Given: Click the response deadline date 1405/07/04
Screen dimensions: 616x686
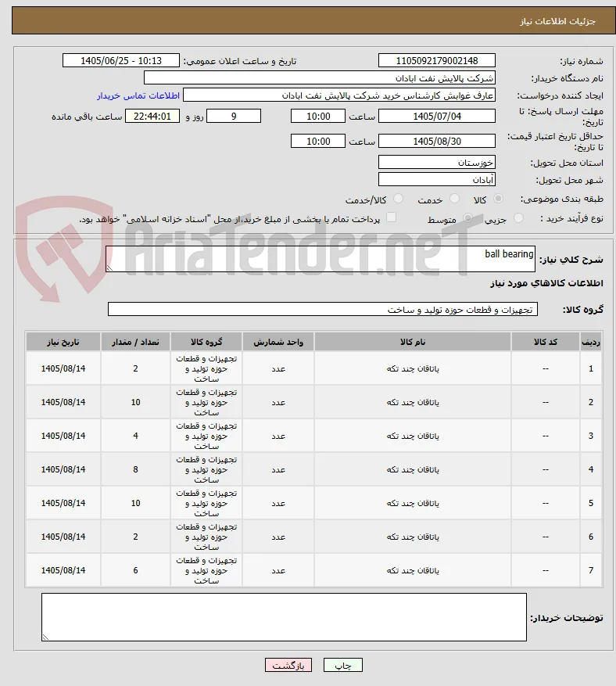Looking at the screenshot, I should [x=437, y=116].
